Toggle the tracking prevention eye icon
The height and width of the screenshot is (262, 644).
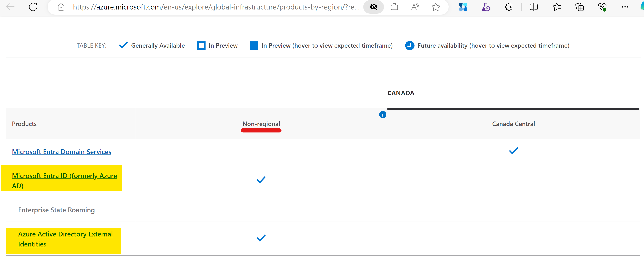373,7
